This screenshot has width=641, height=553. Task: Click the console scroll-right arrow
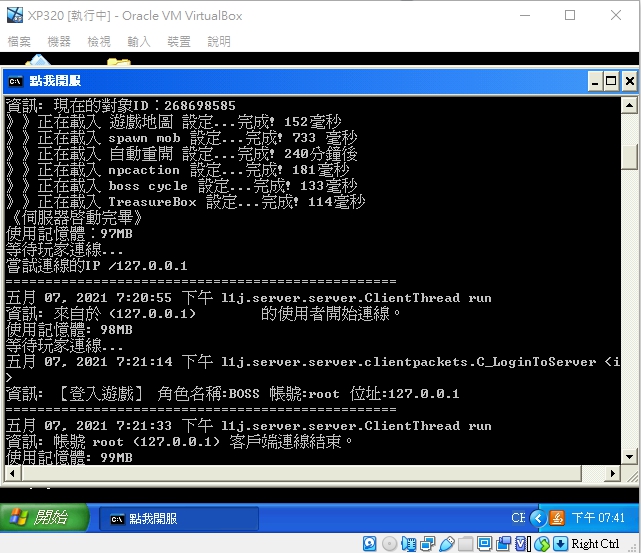[612, 473]
